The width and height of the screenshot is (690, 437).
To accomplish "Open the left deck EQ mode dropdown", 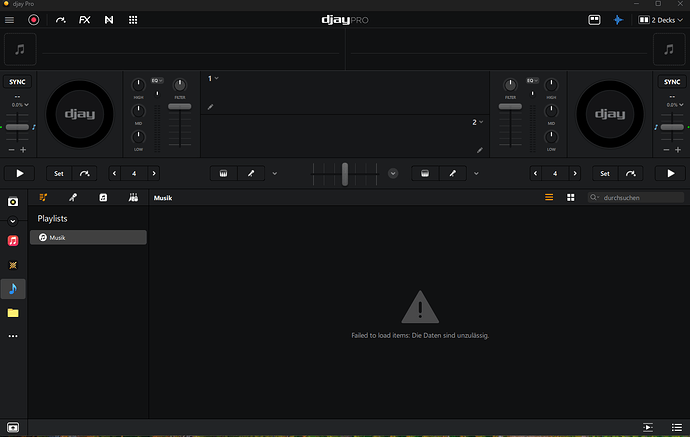I will coord(157,81).
